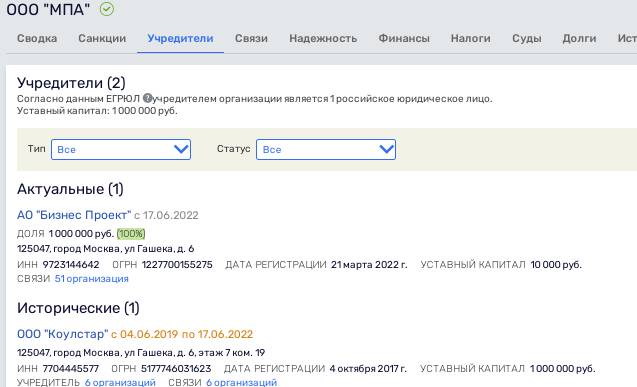
Task: Click INN value 7704445577
Action: (x=71, y=368)
